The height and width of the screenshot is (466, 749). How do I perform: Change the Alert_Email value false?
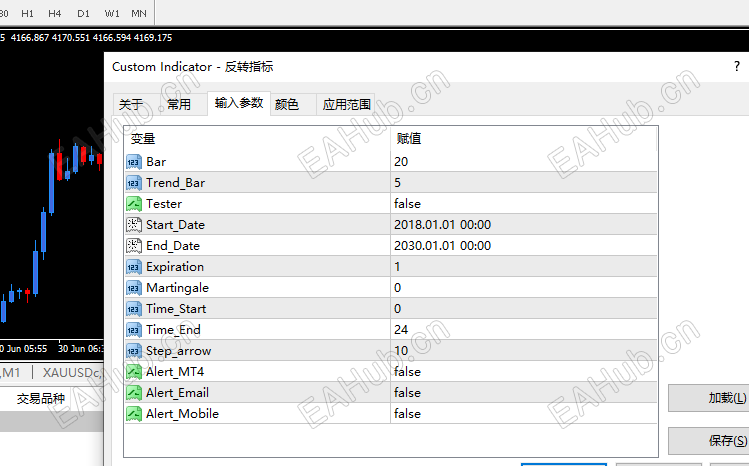(x=524, y=393)
